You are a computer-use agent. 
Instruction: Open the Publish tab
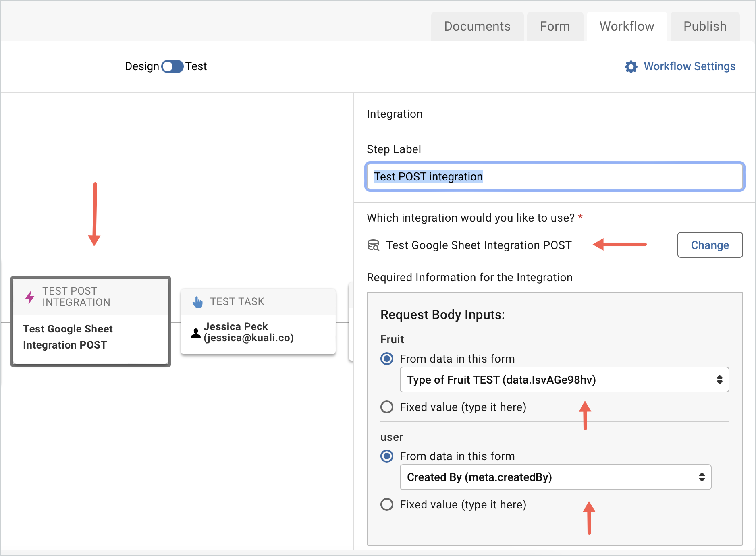(704, 26)
